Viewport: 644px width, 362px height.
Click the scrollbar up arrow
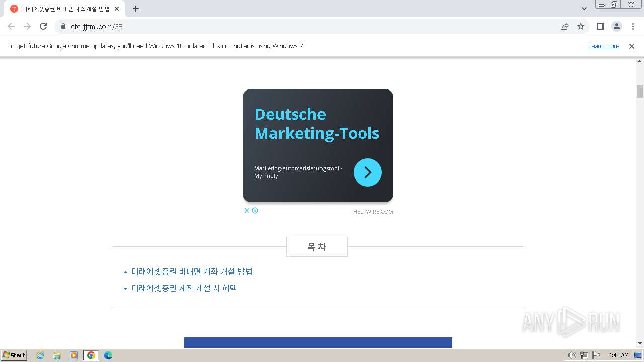pos(640,61)
